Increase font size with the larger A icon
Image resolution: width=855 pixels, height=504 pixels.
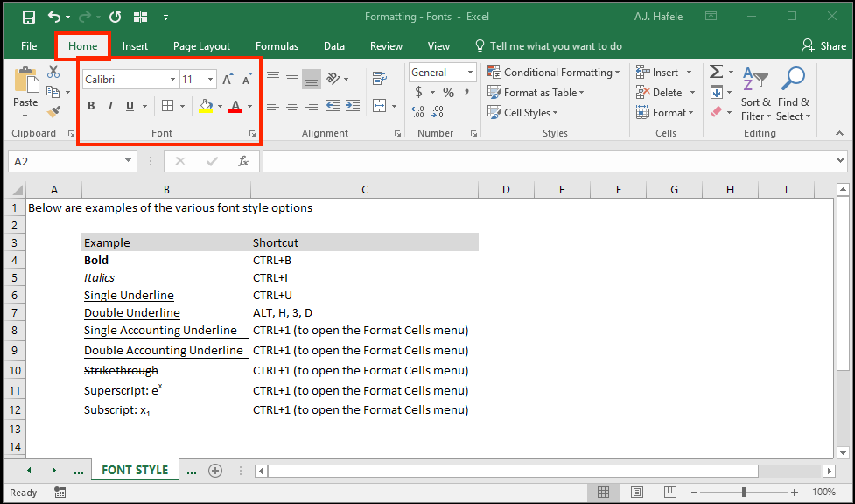pos(228,79)
